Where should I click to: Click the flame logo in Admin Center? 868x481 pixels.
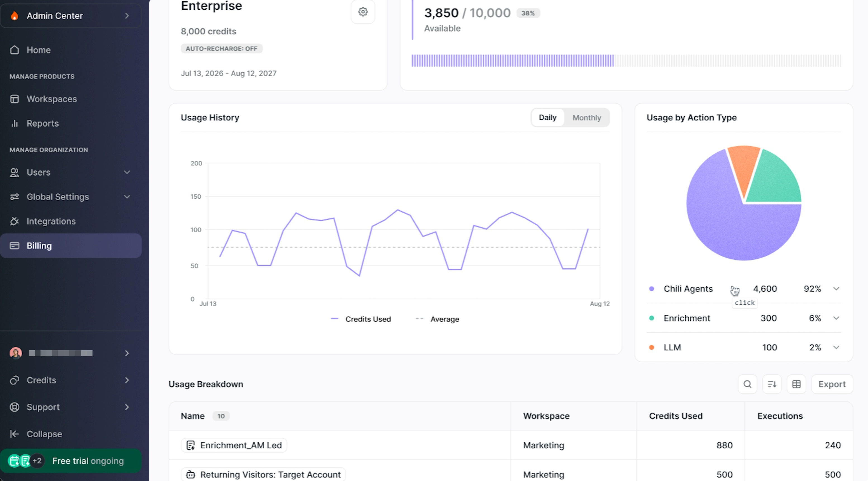(x=14, y=16)
